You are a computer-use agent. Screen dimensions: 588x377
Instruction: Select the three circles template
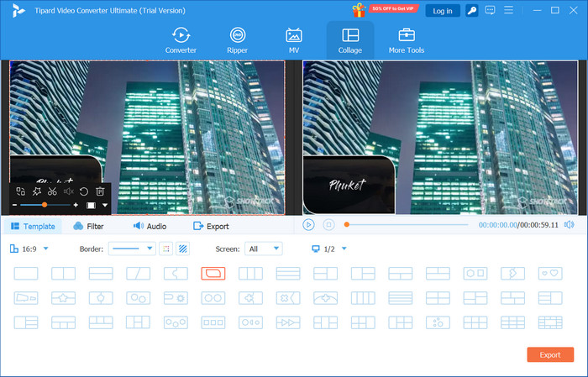(x=176, y=322)
